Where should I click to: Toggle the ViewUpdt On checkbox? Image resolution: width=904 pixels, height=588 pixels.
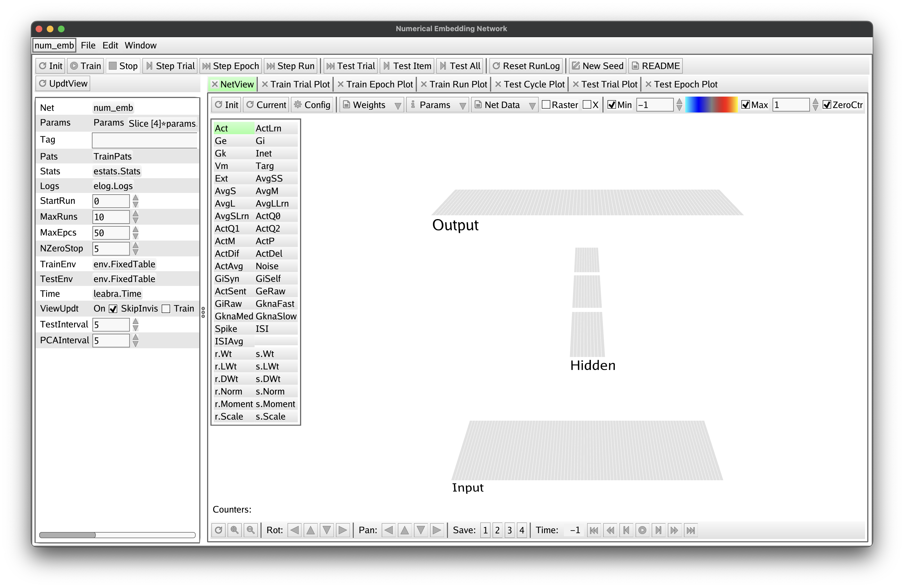point(113,309)
